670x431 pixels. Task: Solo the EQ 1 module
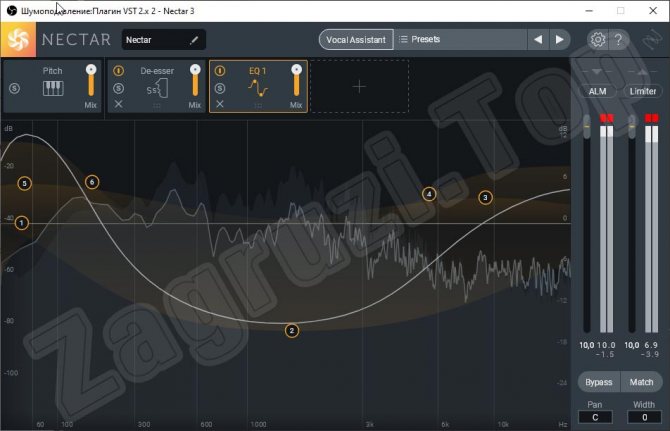220,88
